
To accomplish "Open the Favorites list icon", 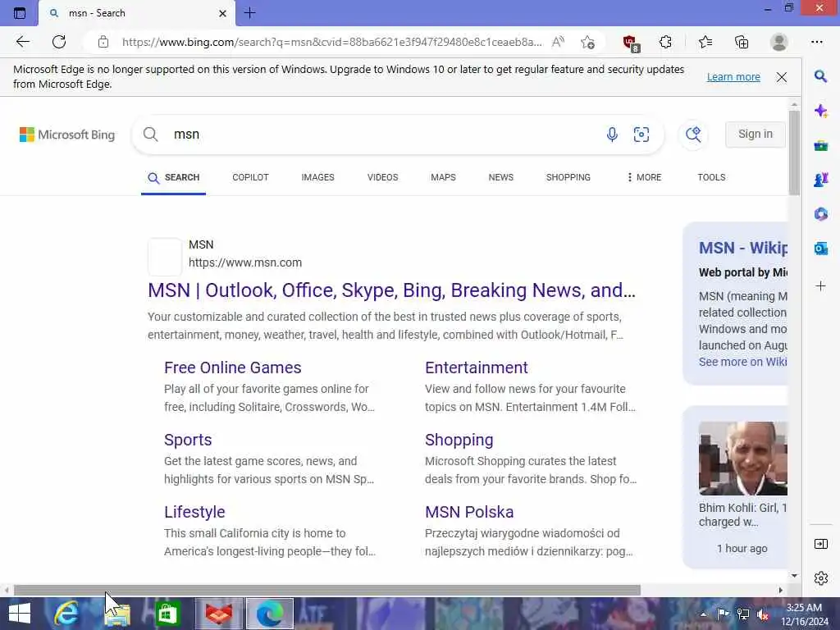I will tap(705, 42).
